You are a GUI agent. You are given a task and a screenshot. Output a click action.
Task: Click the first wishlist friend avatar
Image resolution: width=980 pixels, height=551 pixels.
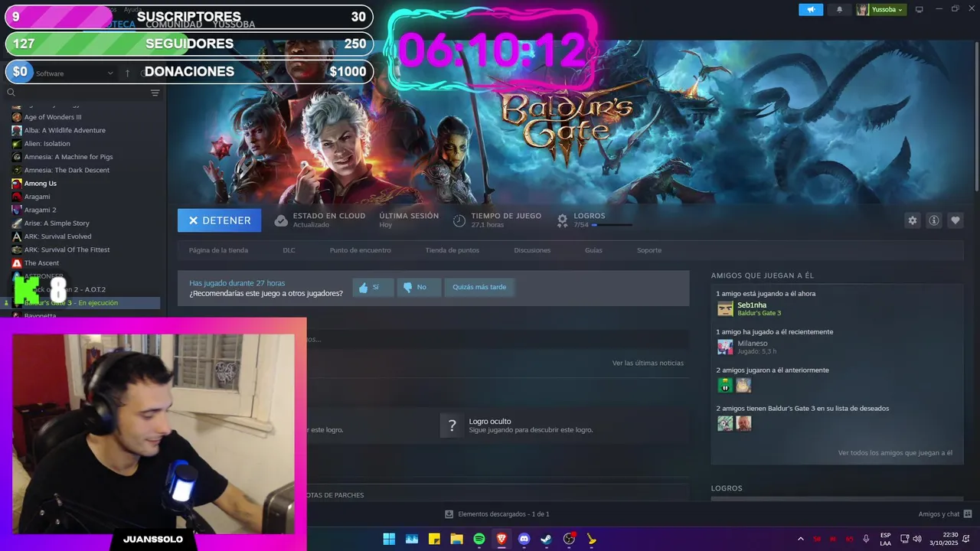[725, 423]
